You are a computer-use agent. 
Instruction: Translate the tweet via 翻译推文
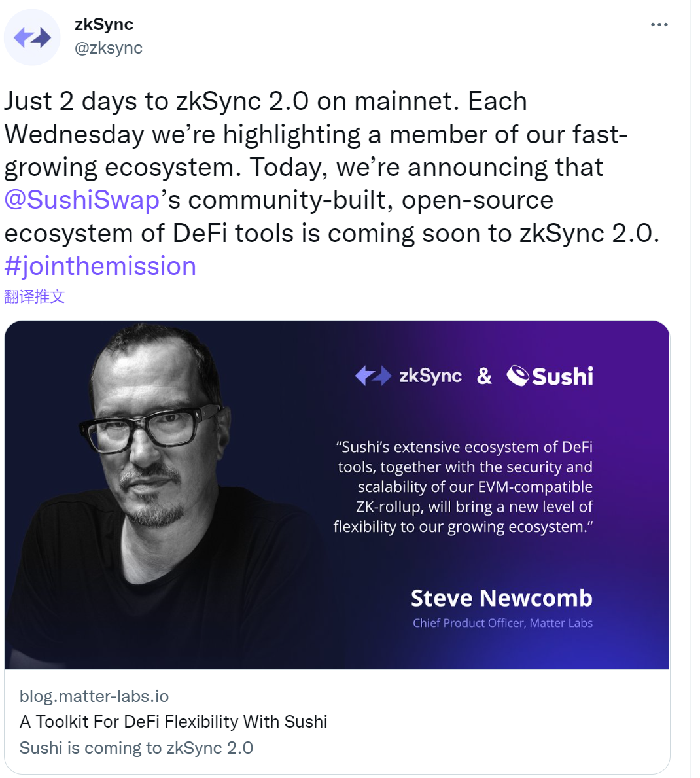click(x=35, y=296)
